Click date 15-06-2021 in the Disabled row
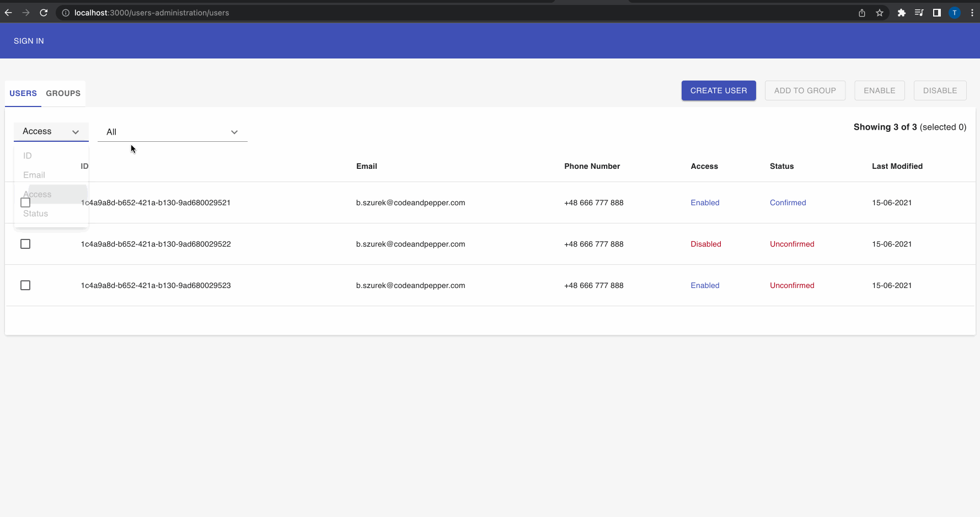 [892, 244]
